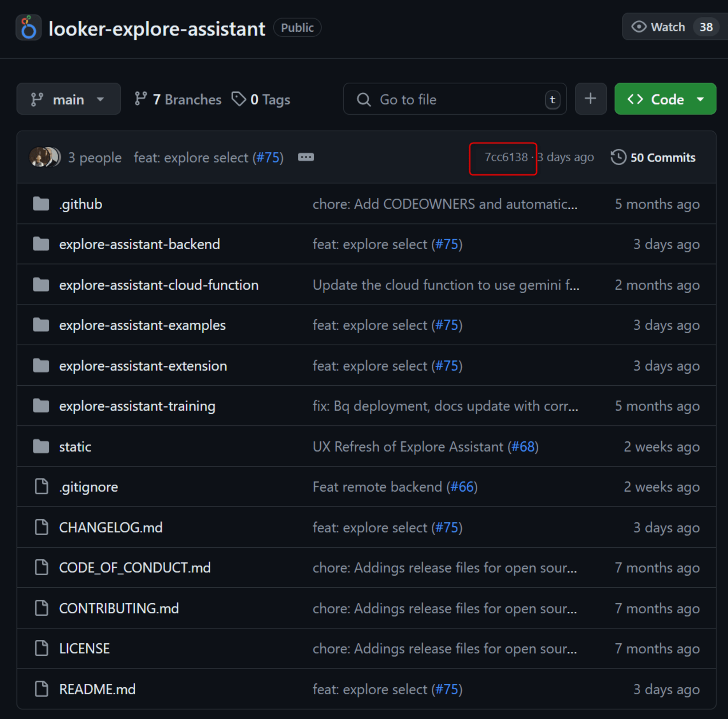Click the CODE_OF_CONDUCT.md file icon
This screenshot has height=719, width=728.
(41, 567)
